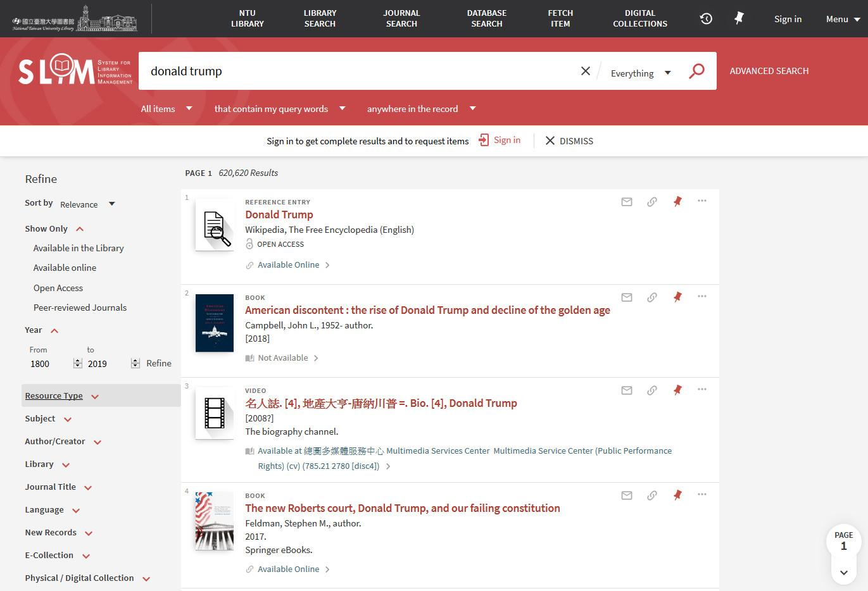
Task: Filter by Available in the Library
Action: click(79, 248)
